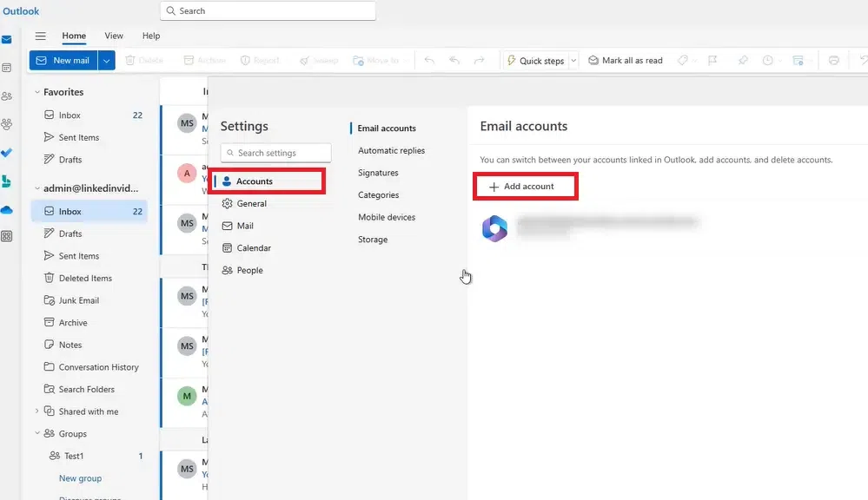Expand the Shared with me folder
Viewport: 868px width, 500px height.
[37, 411]
